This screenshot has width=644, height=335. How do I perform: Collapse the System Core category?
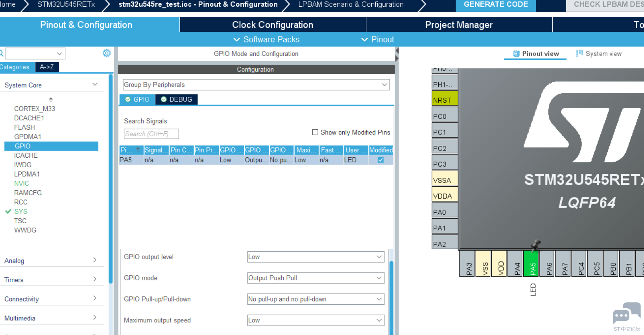95,85
